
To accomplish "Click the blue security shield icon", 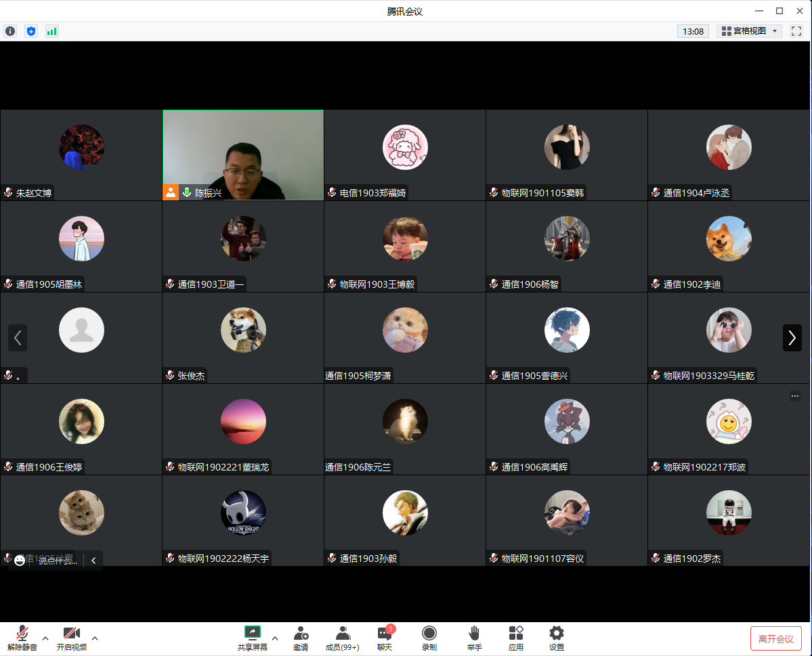I will 30,31.
